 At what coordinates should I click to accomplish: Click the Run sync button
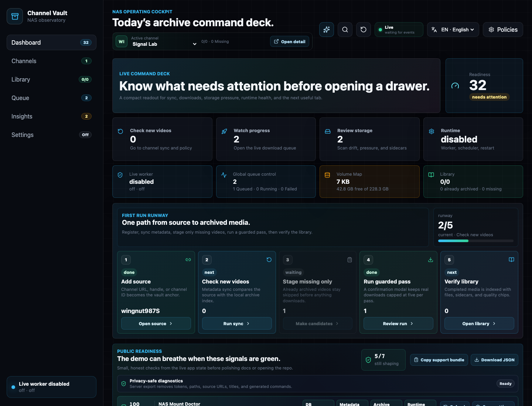[237, 323]
